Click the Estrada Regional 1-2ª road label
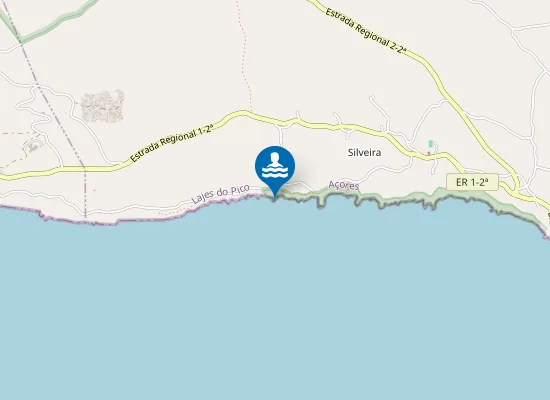Screen dimensions: 550x400 (171, 144)
